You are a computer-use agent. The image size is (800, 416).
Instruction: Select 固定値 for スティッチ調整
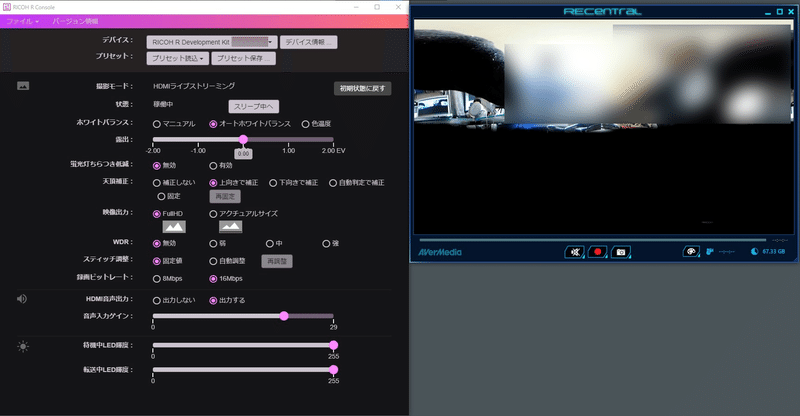(x=157, y=261)
